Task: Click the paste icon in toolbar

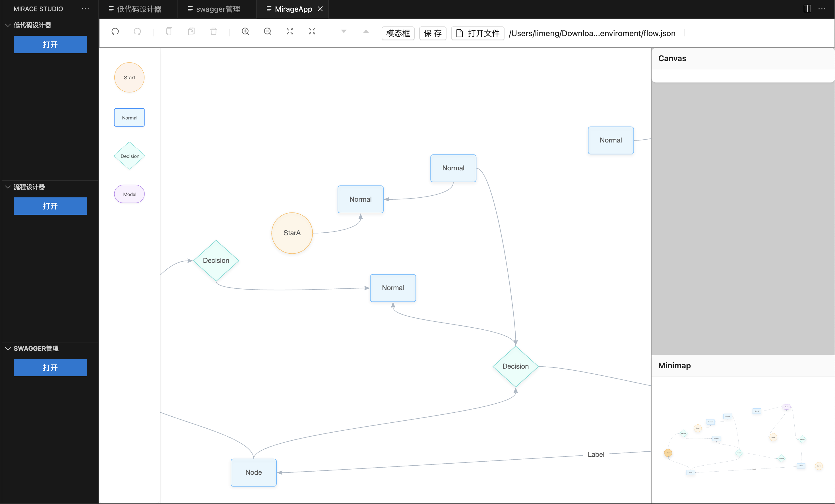Action: (x=191, y=32)
